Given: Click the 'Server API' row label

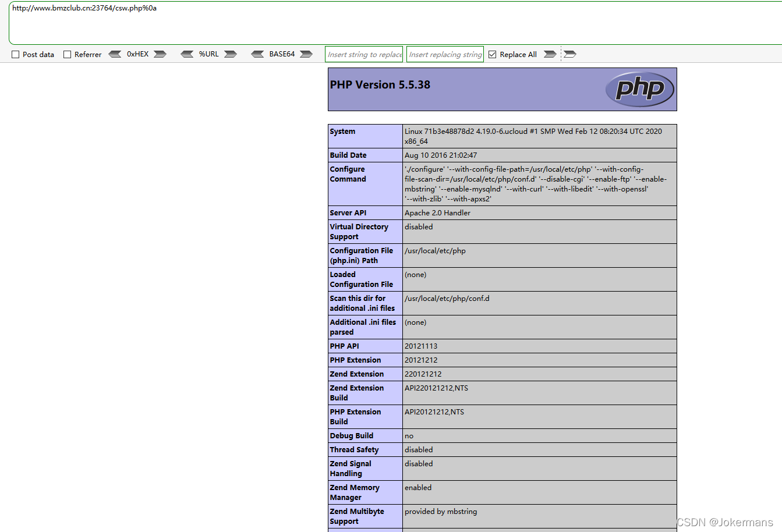Looking at the screenshot, I should [x=348, y=213].
